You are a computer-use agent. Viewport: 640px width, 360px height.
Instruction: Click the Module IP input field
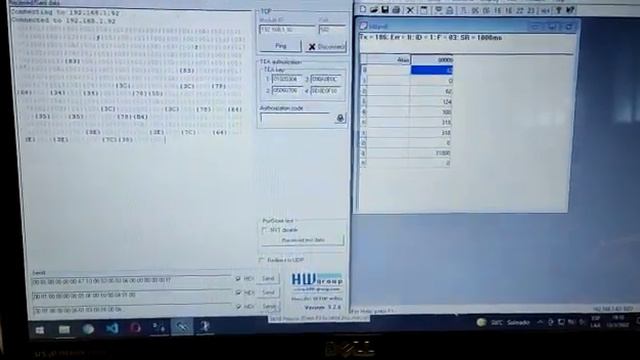coord(287,30)
